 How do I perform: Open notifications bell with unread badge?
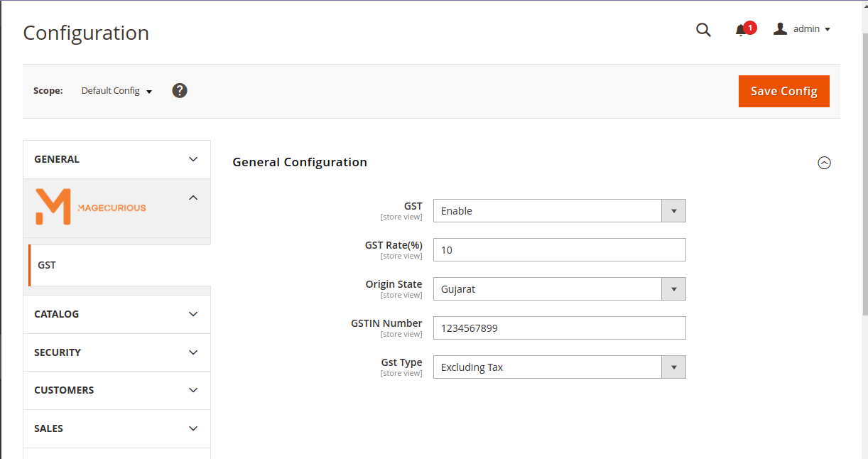[x=741, y=30]
